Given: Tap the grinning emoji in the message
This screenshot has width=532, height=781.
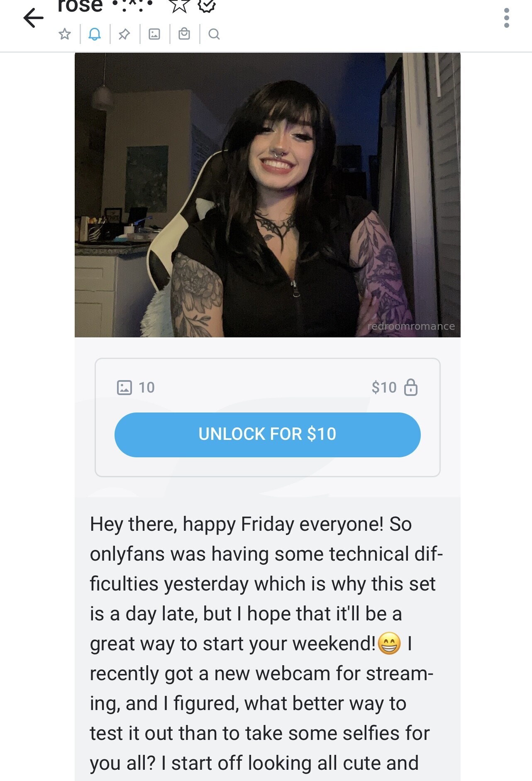Looking at the screenshot, I should point(389,644).
